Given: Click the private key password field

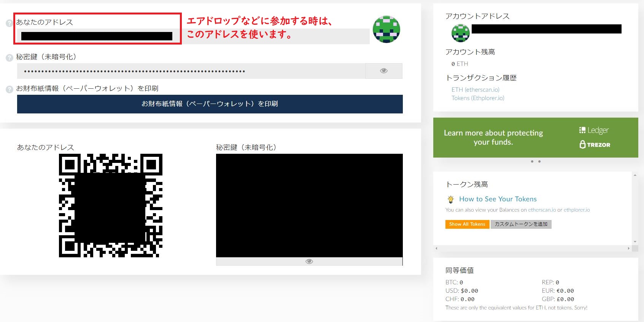Looking at the screenshot, I should tap(191, 71).
